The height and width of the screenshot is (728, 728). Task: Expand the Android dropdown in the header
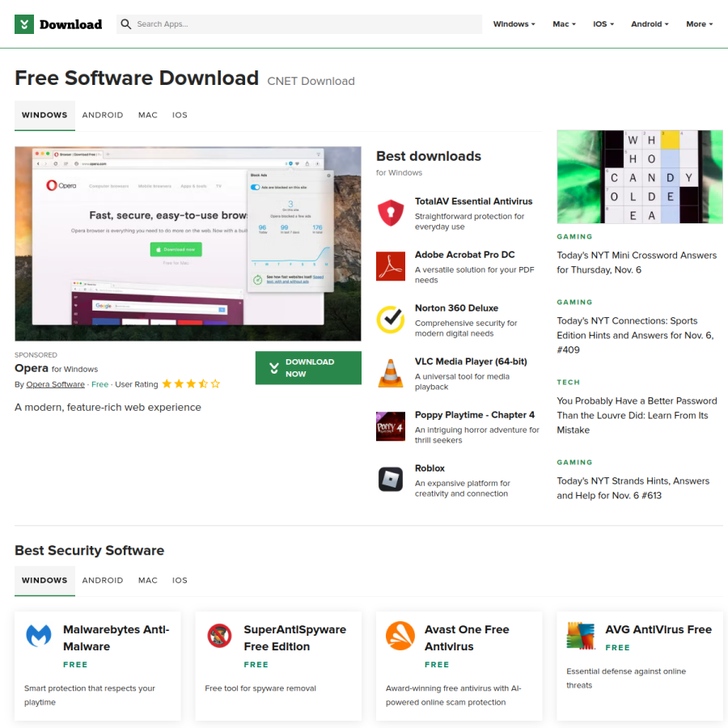coord(650,24)
